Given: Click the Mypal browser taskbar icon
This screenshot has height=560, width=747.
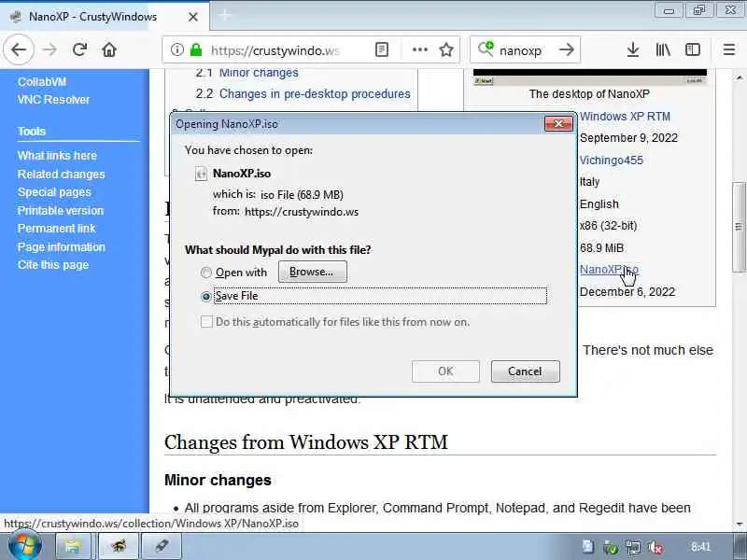Looking at the screenshot, I should coord(119,546).
